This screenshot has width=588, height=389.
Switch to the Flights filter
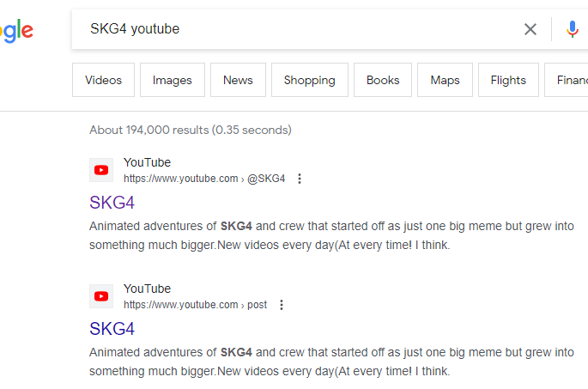(x=508, y=80)
